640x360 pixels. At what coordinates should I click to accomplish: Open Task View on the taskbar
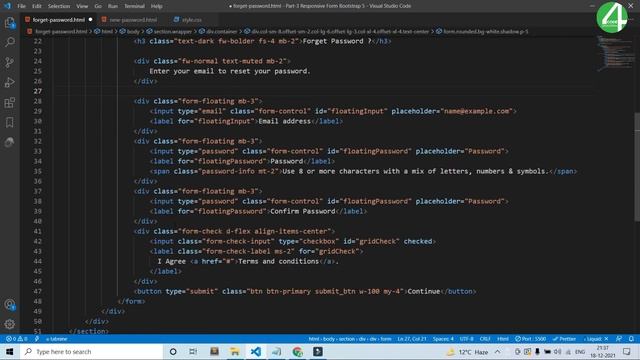[x=193, y=351]
